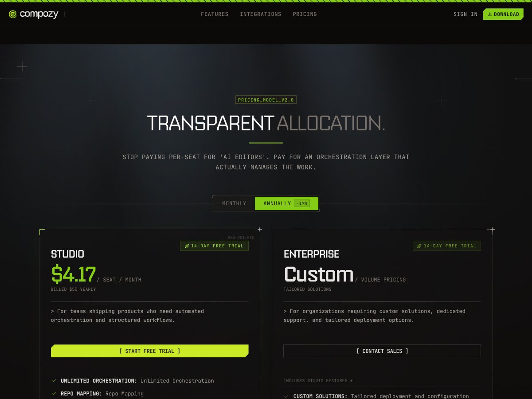Open the PRICING nav item
This screenshot has width=532, height=399.
point(305,14)
